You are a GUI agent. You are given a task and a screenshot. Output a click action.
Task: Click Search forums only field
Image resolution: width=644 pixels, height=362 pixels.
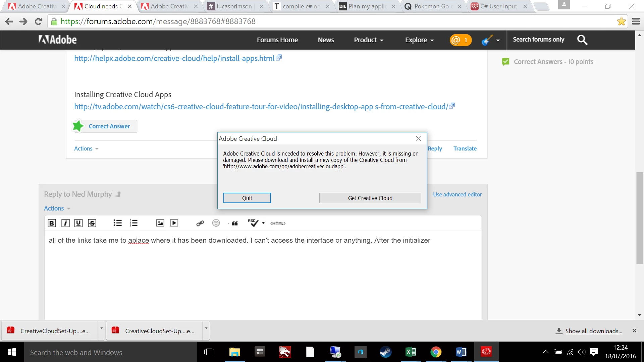click(539, 40)
